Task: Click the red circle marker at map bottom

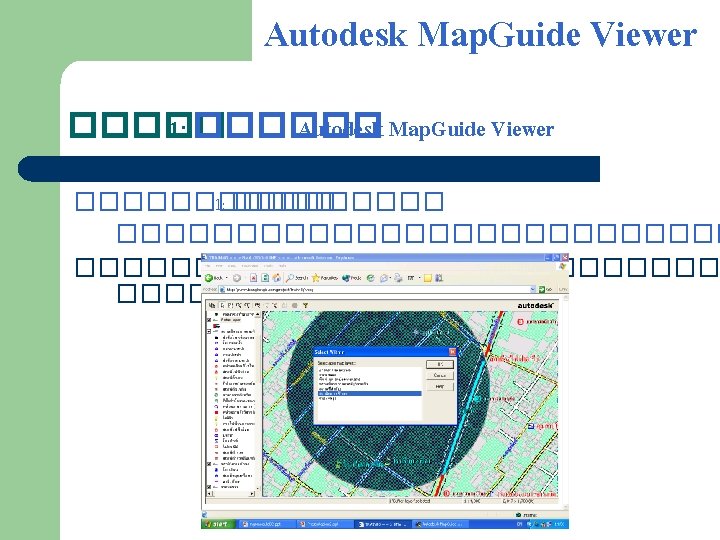Action: [446, 493]
